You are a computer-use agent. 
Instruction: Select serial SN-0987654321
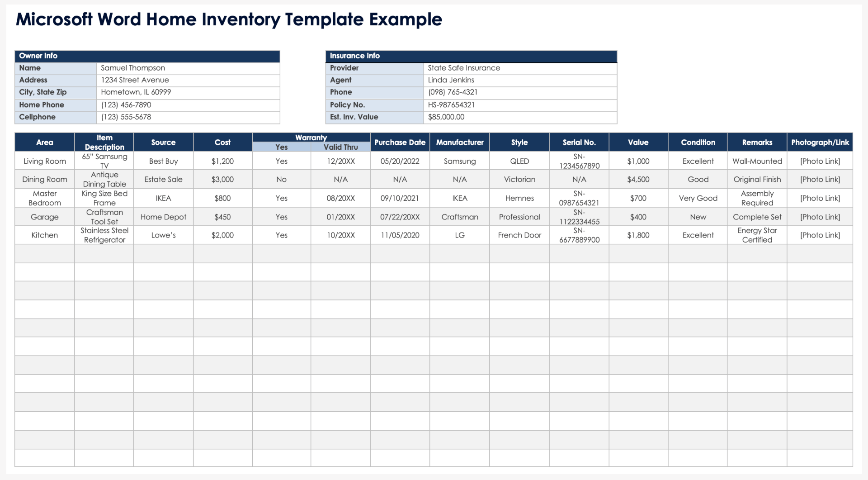[579, 198]
